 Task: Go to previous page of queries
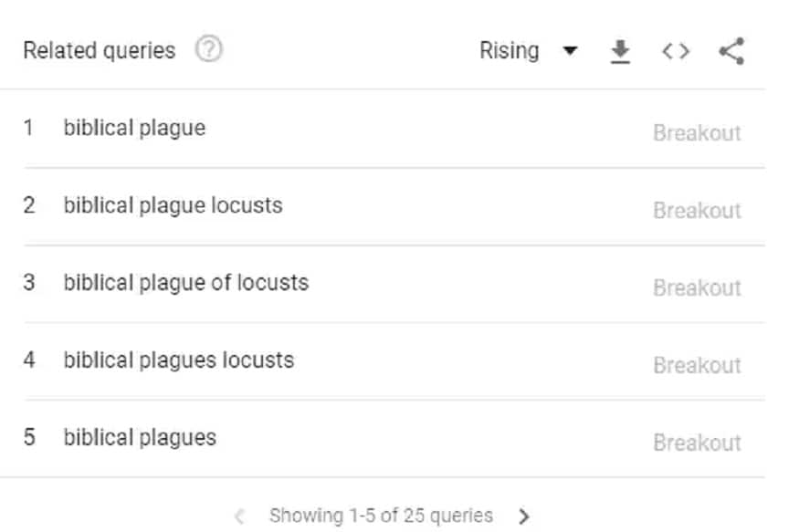coord(239,516)
